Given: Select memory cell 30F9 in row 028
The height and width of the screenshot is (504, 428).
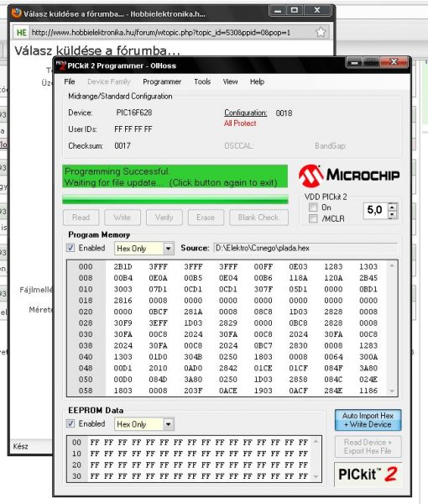Looking at the screenshot, I should [x=123, y=323].
